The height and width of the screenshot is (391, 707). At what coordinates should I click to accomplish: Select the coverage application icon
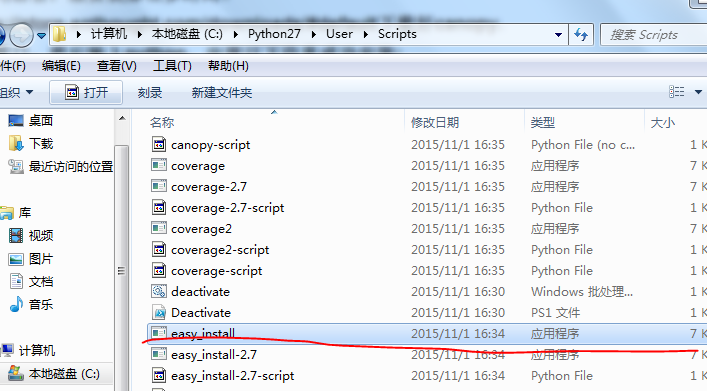pos(159,166)
